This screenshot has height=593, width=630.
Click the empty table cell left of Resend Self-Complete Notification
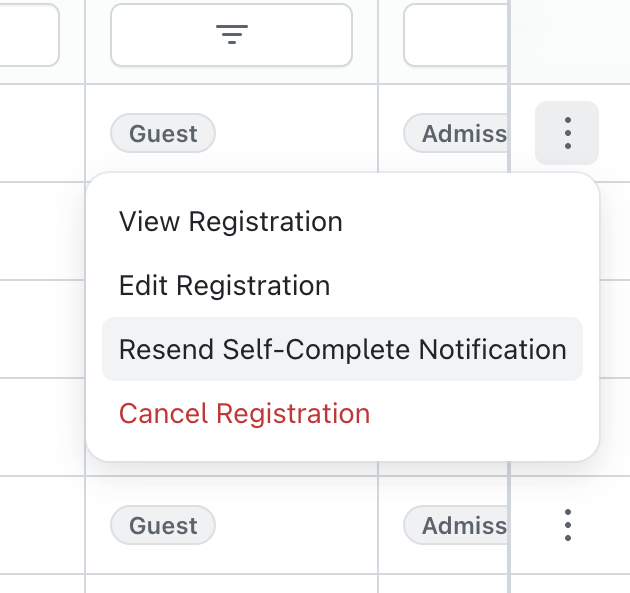(42, 329)
